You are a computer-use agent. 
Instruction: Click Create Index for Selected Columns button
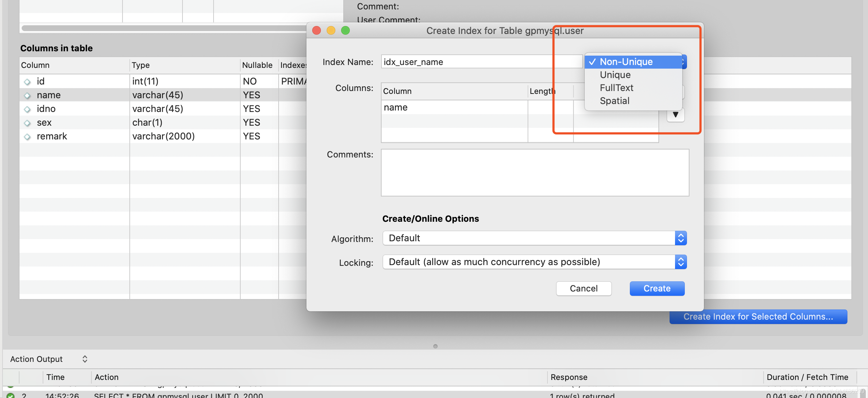758,317
